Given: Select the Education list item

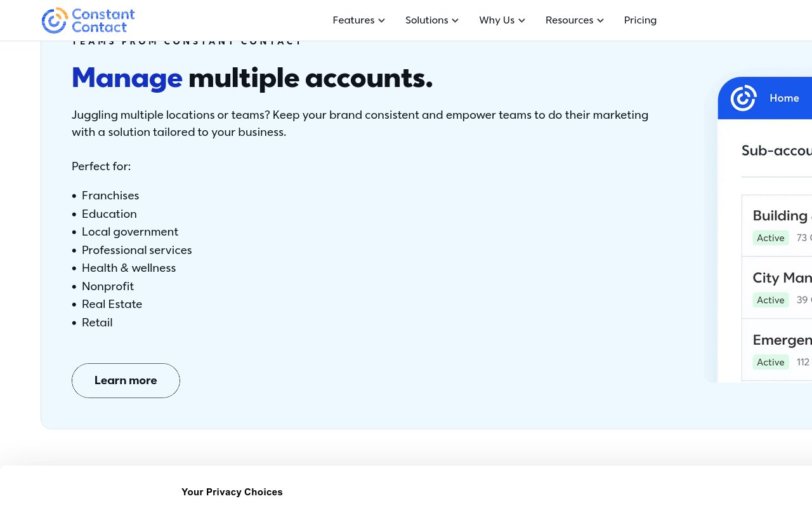Looking at the screenshot, I should (109, 214).
